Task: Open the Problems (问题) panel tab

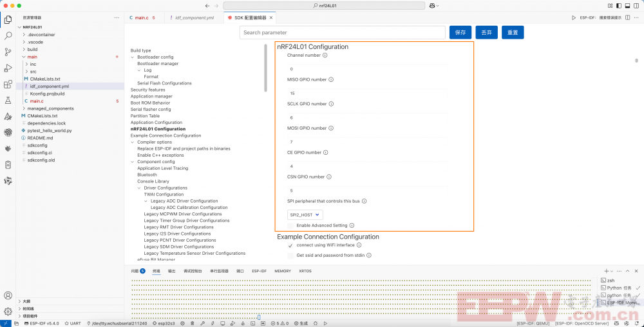Action: click(138, 271)
